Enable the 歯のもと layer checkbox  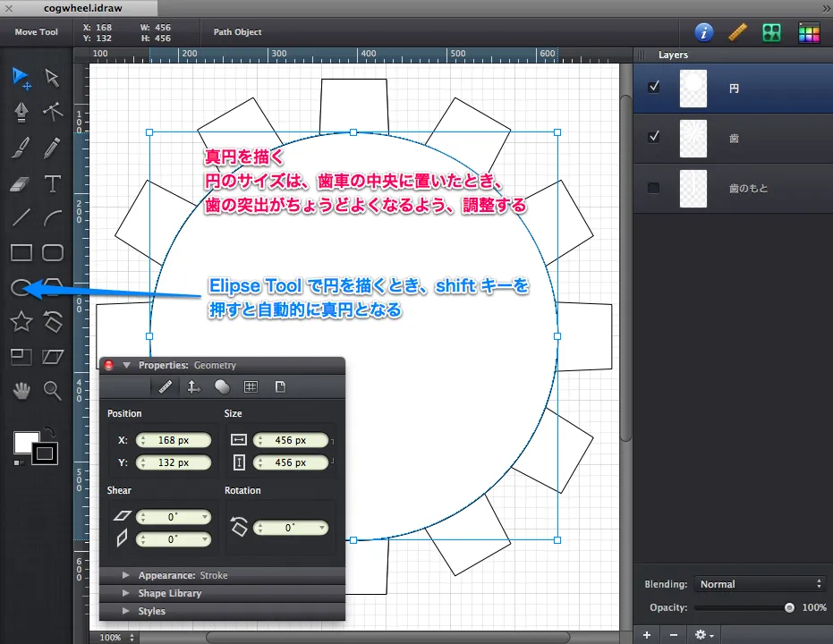tap(654, 188)
